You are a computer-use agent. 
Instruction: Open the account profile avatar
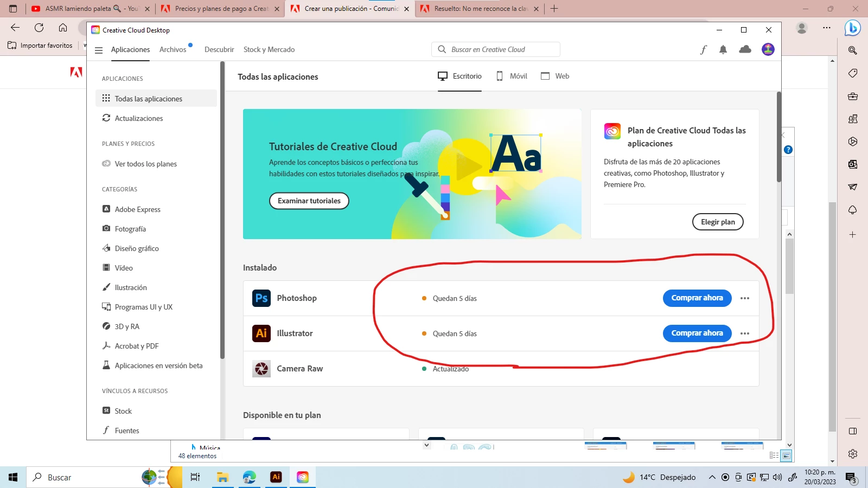[x=768, y=49]
